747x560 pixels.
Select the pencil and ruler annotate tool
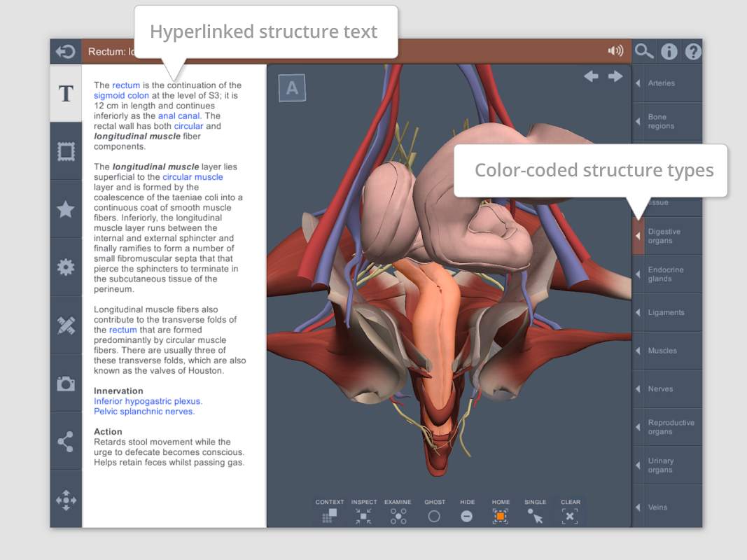pyautogui.click(x=66, y=325)
